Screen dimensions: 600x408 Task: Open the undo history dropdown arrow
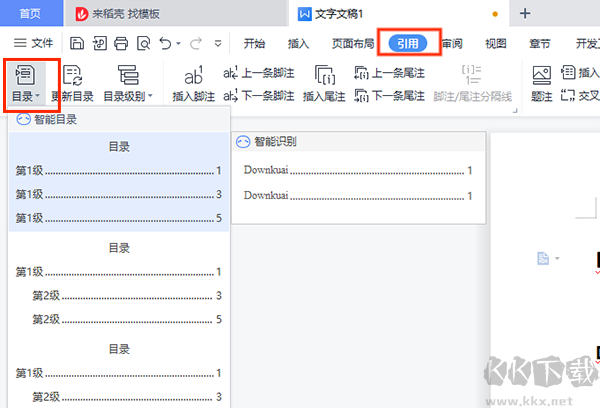[178, 43]
